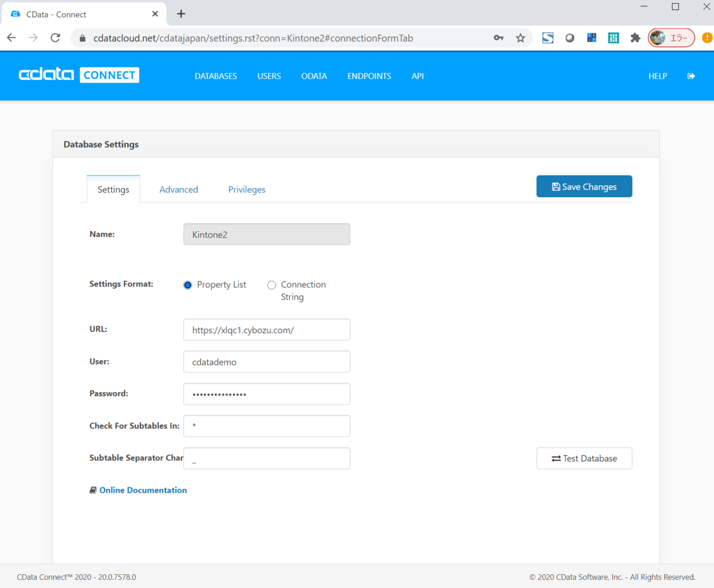Open the HELP menu
The width and height of the screenshot is (714, 588).
pyautogui.click(x=657, y=76)
